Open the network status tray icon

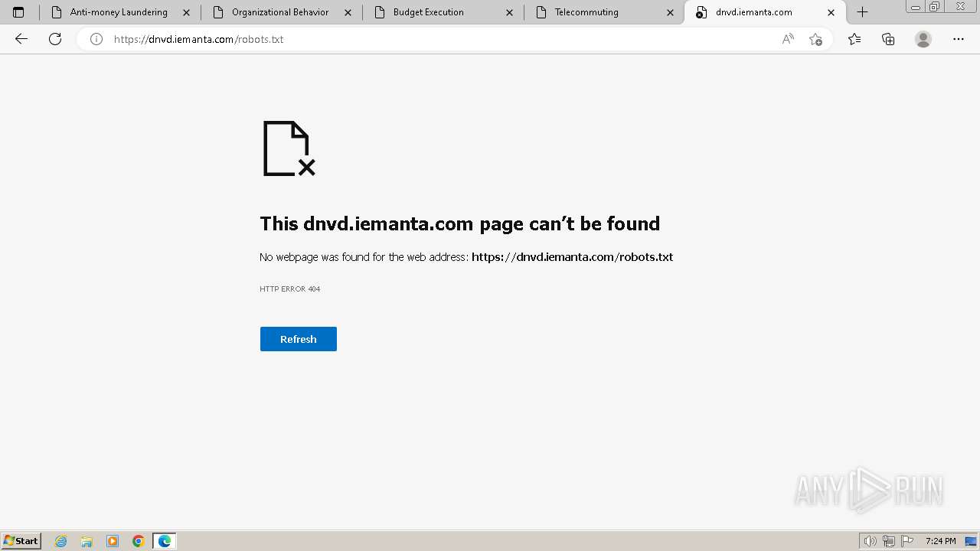coord(889,541)
